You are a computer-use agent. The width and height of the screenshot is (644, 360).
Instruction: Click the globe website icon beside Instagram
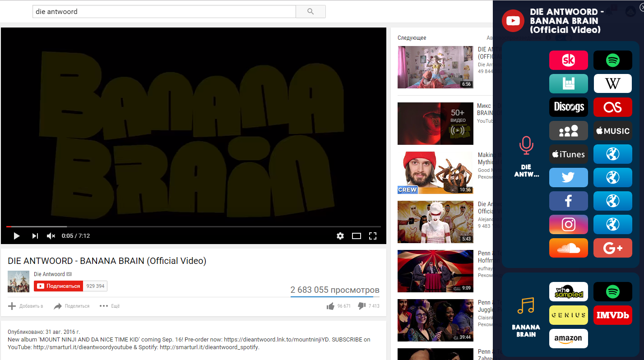point(613,224)
